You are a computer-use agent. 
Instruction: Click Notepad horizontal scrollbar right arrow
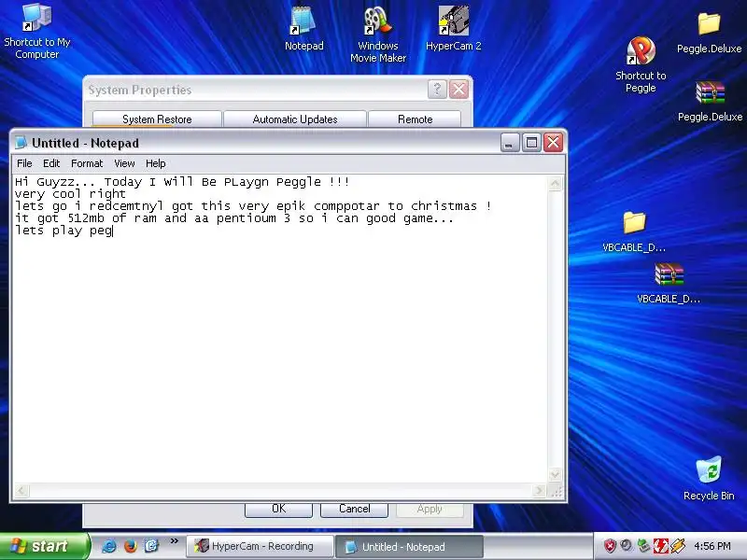click(x=540, y=491)
